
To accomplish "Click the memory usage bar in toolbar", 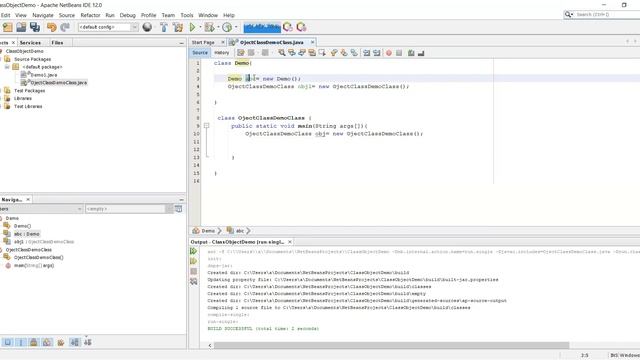I will (x=262, y=27).
